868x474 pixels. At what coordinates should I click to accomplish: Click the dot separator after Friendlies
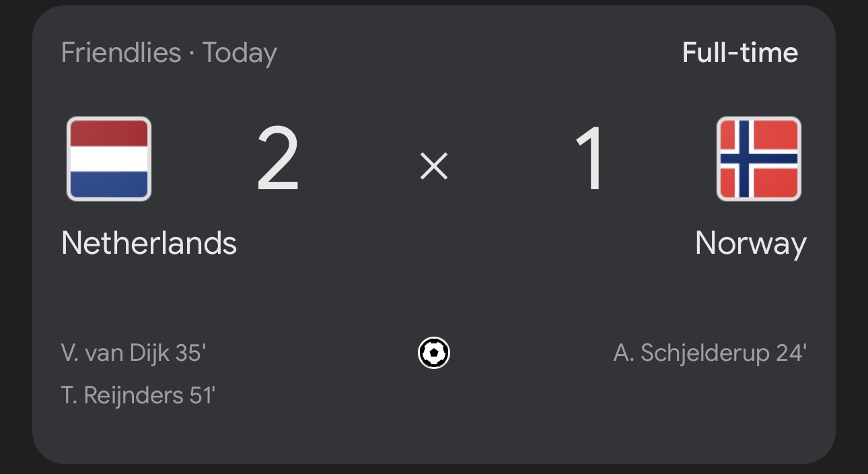point(192,53)
